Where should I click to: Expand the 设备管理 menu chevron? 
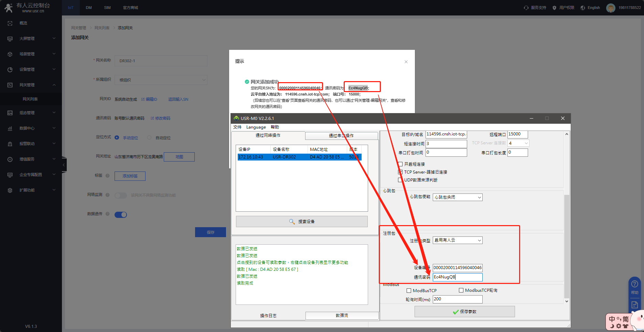pos(54,69)
